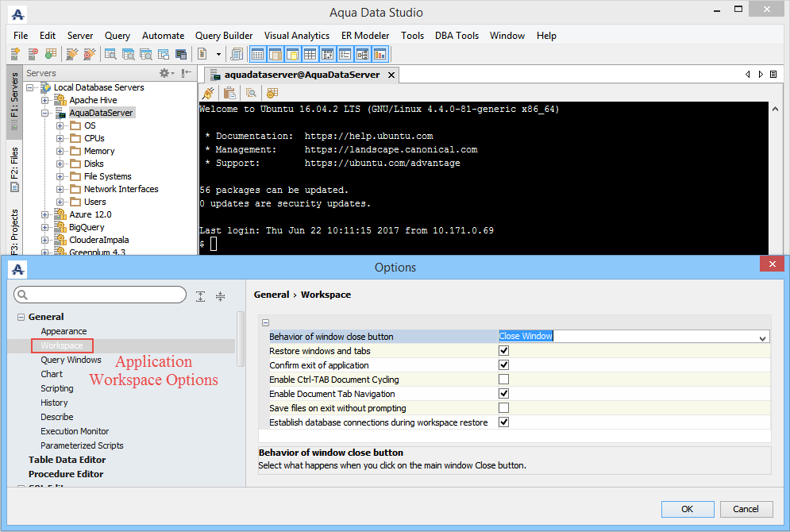Screen dimensions: 790x532
Task: Collapse the General options category
Action: coord(21,317)
